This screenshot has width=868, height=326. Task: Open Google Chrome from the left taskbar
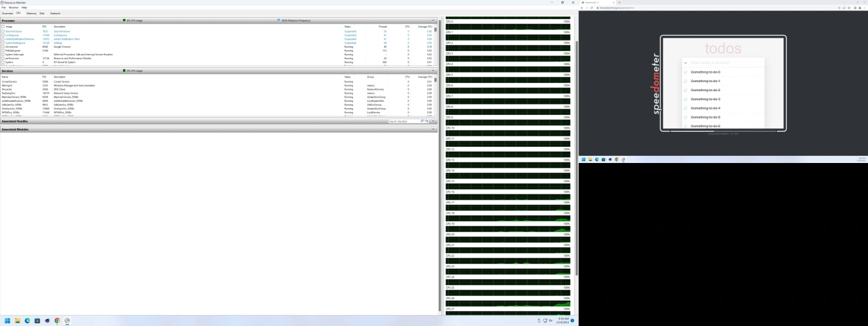pos(57,321)
